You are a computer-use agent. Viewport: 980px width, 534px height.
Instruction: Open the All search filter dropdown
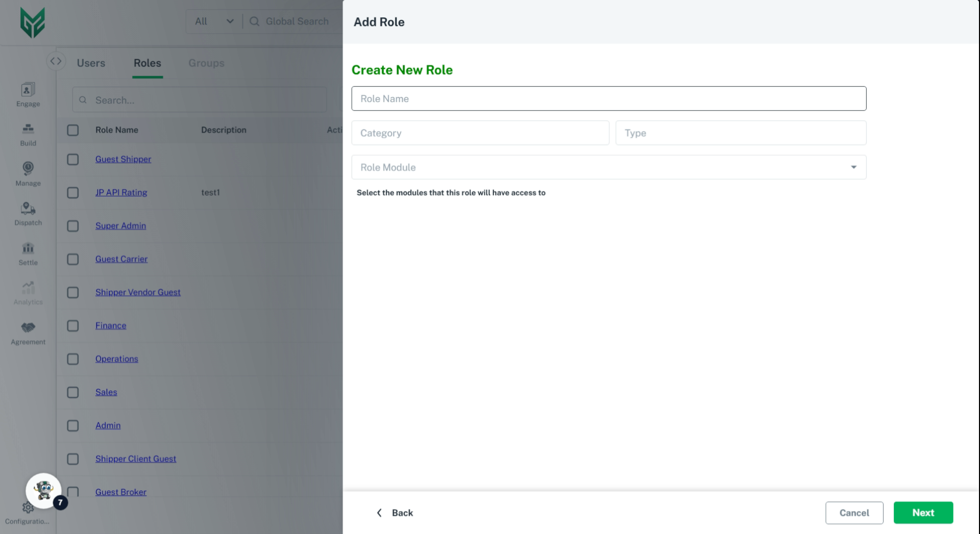coord(214,21)
